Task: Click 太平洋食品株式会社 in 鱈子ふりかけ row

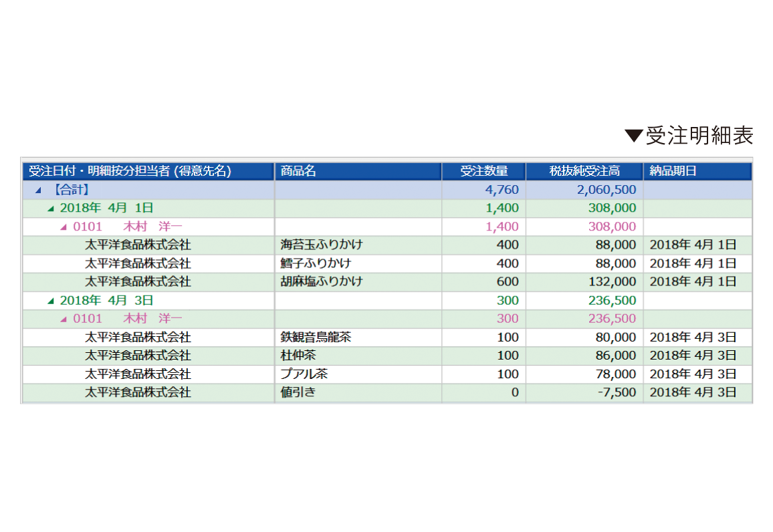Action: click(x=138, y=263)
